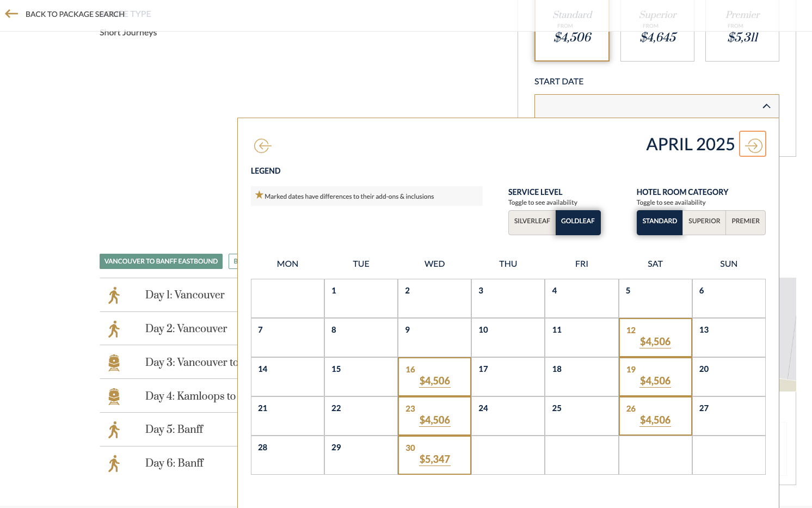Click the highlighted Standard price card $4,506
This screenshot has height=508, width=812.
[572, 30]
